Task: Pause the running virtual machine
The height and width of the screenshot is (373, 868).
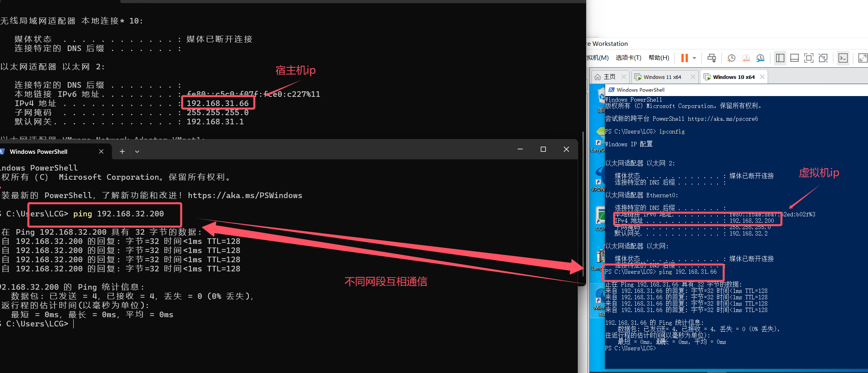Action: coord(684,58)
